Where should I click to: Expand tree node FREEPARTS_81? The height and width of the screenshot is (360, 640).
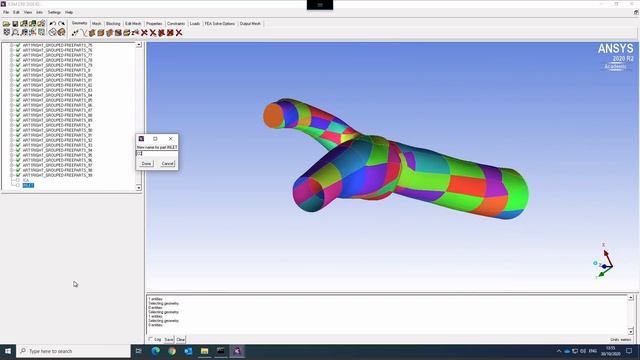(12, 80)
